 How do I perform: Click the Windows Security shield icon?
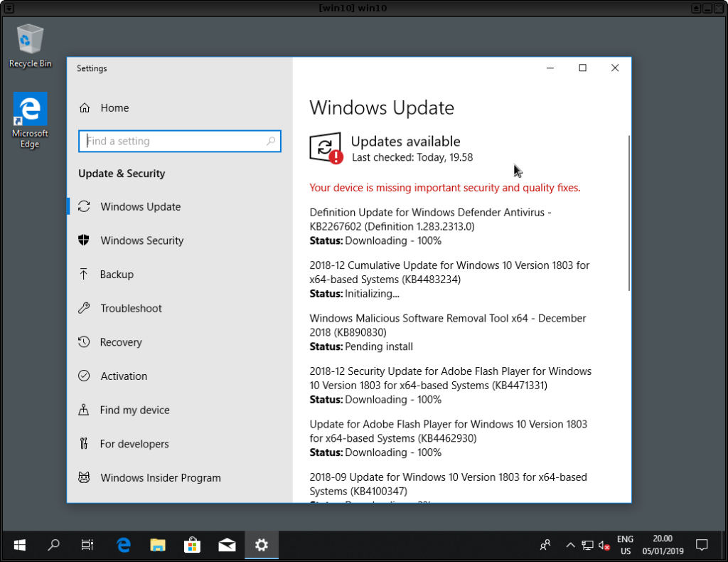(x=84, y=240)
